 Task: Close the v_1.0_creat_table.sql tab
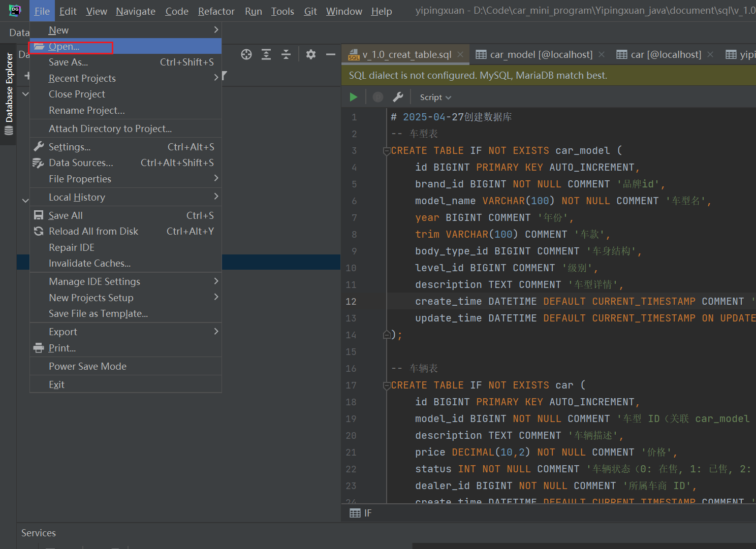460,54
